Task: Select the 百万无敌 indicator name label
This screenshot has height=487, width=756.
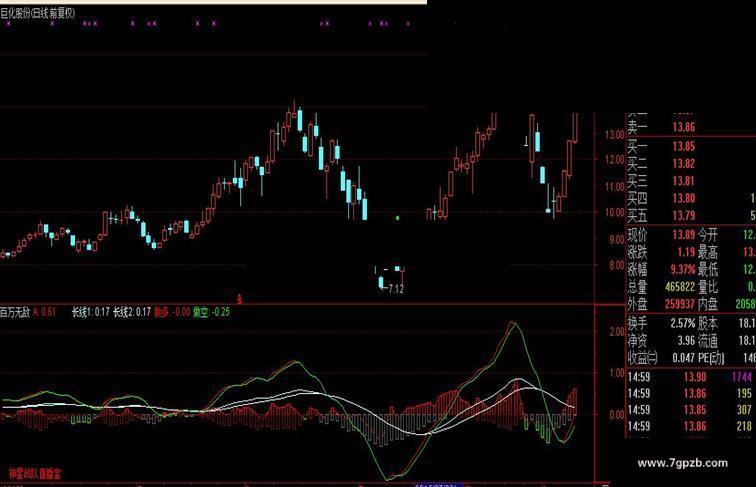Action: [15, 312]
